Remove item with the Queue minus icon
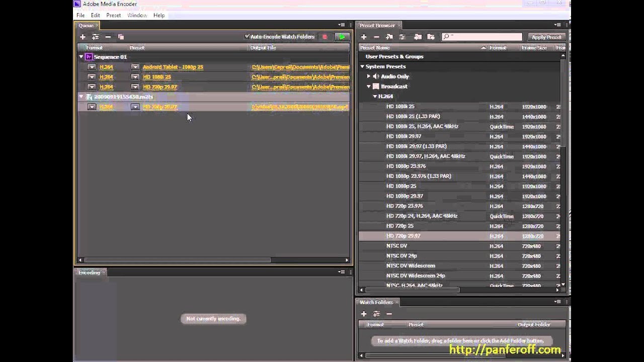 (108, 37)
